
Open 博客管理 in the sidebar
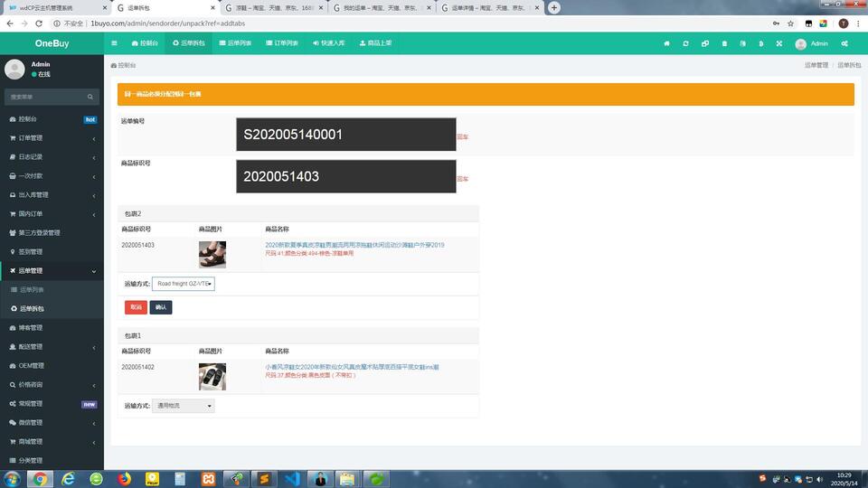pyautogui.click(x=52, y=327)
